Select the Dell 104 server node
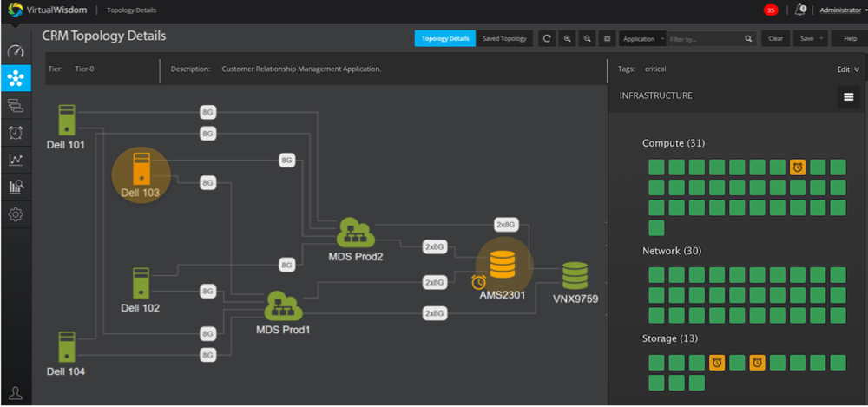The image size is (868, 407). (x=67, y=346)
